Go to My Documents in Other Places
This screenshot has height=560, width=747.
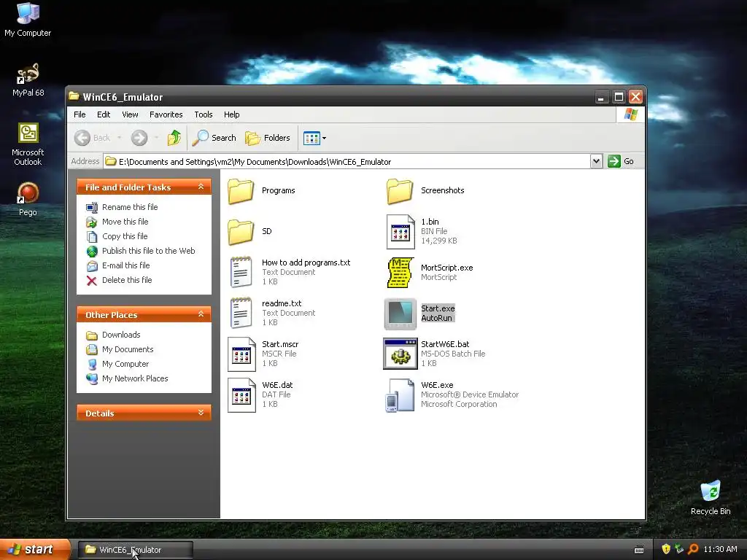[128, 349]
